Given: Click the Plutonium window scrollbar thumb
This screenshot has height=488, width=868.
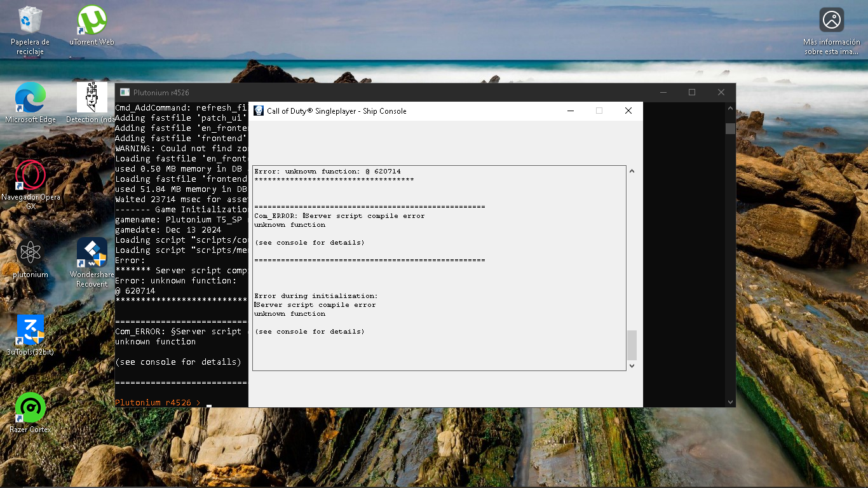Looking at the screenshot, I should (730, 128).
